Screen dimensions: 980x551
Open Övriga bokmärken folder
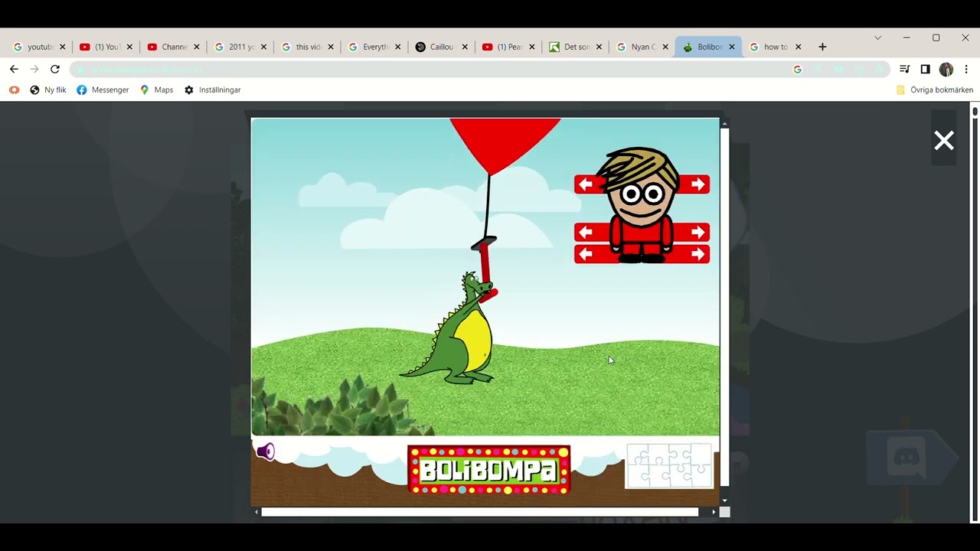(x=935, y=90)
